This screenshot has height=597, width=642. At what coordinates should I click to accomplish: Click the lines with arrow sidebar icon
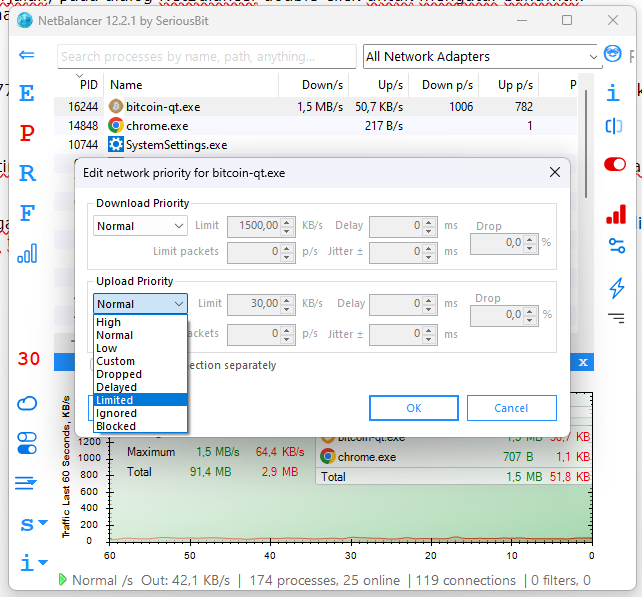pyautogui.click(x=26, y=483)
